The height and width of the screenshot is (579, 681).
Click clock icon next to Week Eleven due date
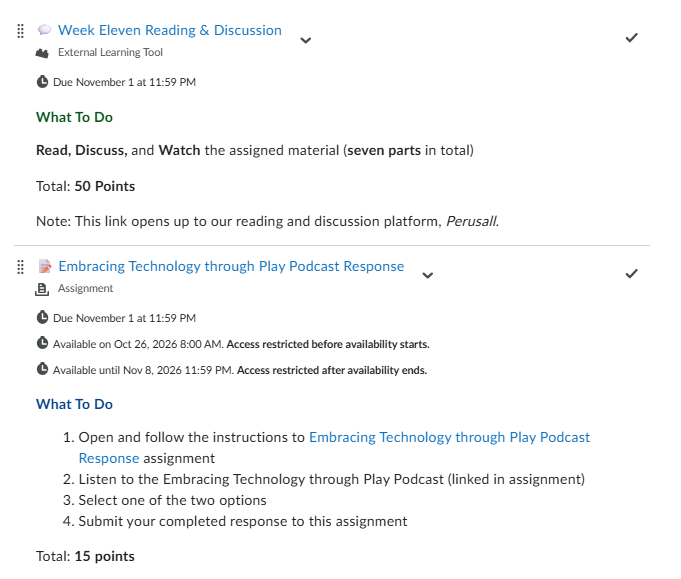[42, 82]
